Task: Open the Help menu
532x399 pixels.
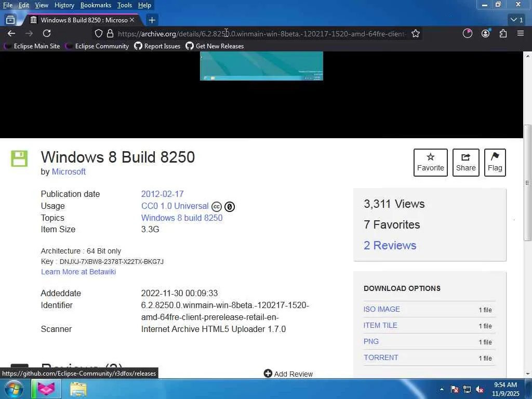Action: [x=144, y=5]
